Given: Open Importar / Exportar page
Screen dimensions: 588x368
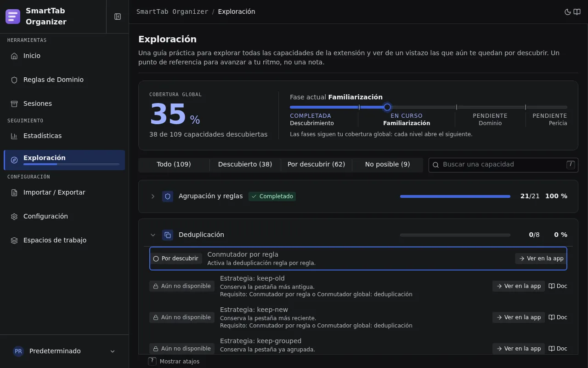Looking at the screenshot, I should (64, 192).
